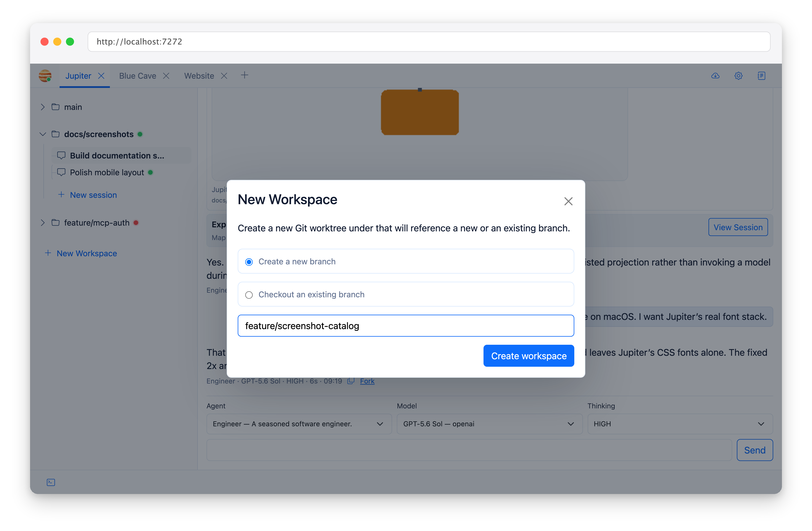Switch to the Website tab
Screen dimensions: 812x531
point(199,76)
